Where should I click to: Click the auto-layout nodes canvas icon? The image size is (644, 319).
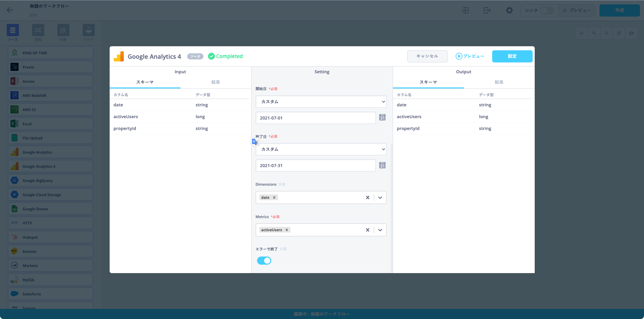tap(632, 33)
